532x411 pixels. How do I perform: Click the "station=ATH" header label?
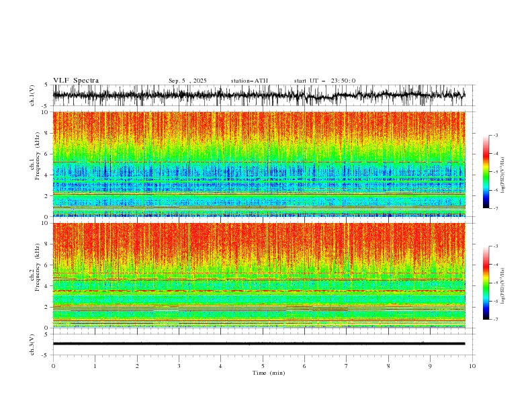[249, 81]
